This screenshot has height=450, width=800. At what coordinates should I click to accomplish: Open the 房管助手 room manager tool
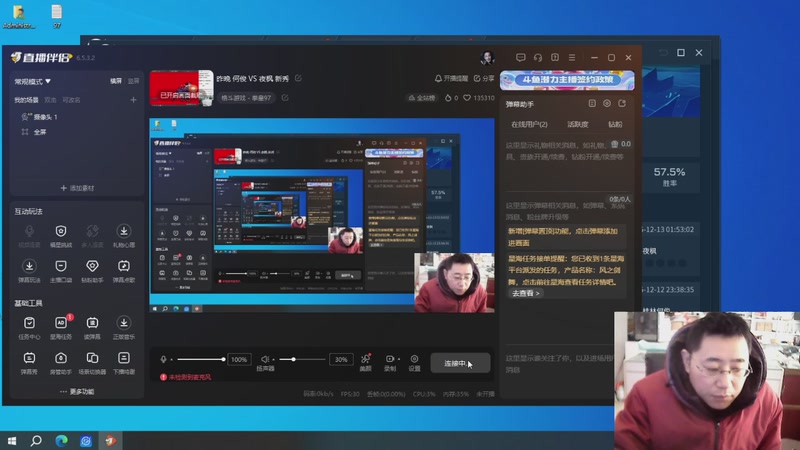[61, 363]
